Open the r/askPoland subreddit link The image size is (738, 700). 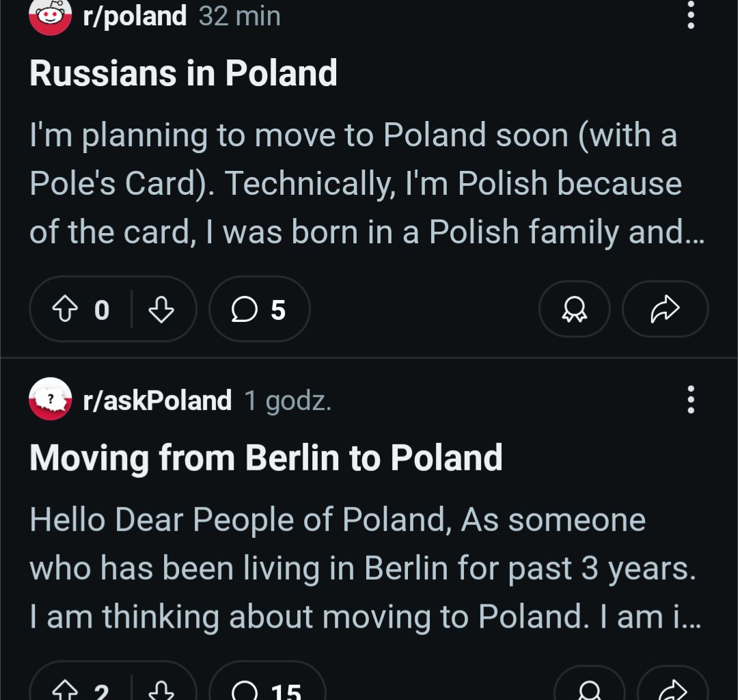[x=157, y=400]
